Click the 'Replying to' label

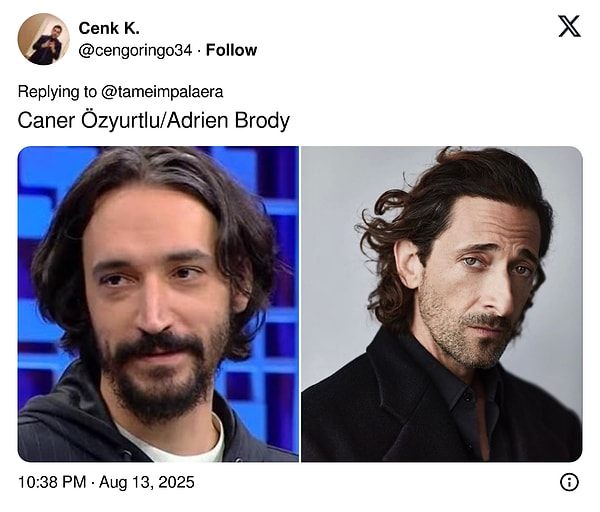(57, 92)
